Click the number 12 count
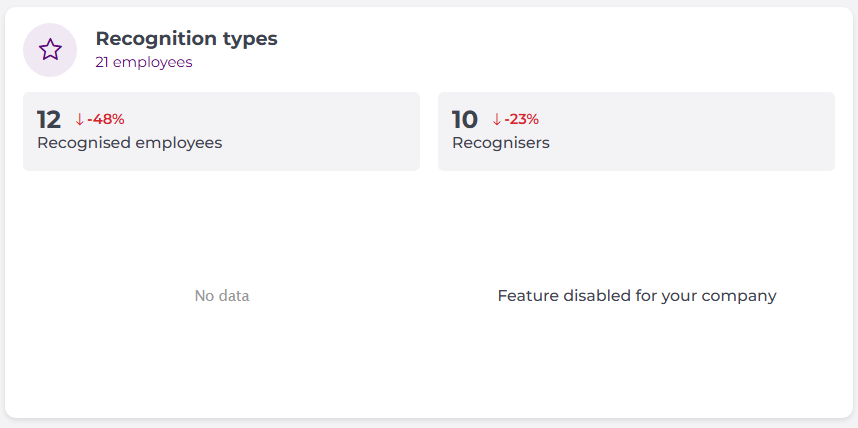 click(49, 119)
